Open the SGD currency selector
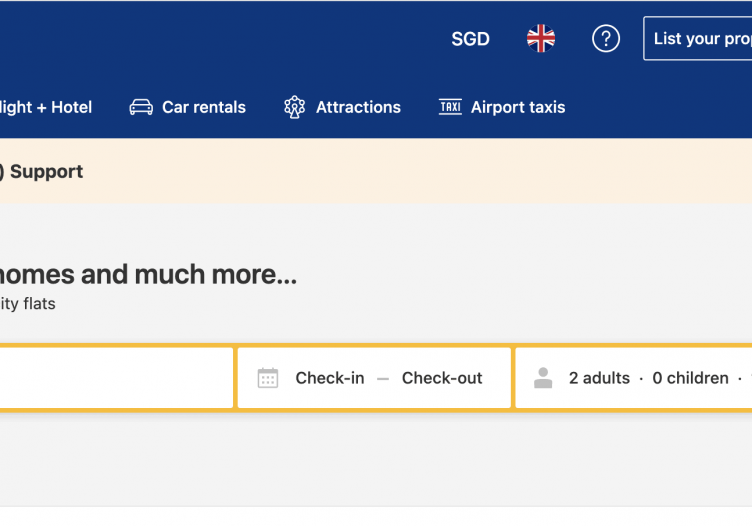 (470, 39)
